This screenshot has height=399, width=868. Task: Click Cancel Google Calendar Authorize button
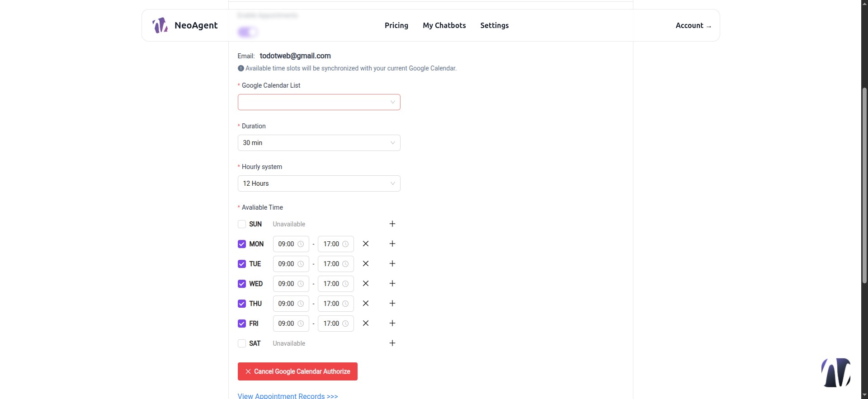[297, 371]
